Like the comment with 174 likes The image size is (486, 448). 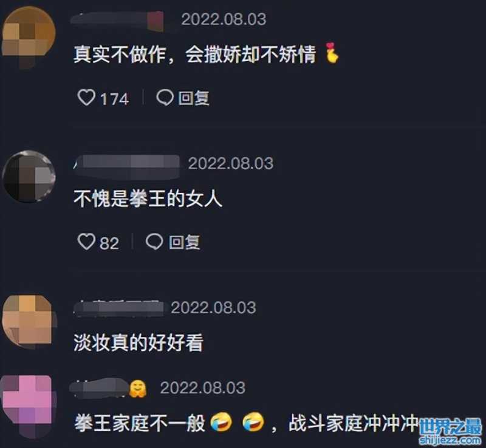[86, 98]
